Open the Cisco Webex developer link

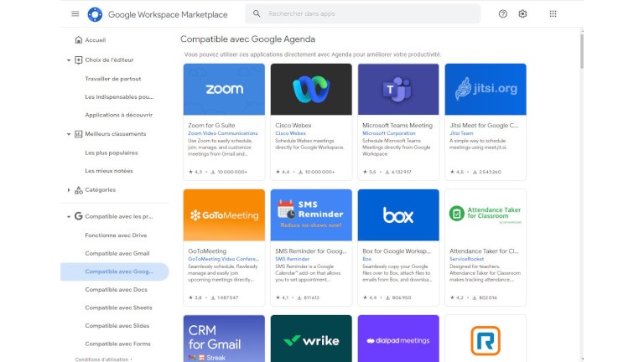point(290,133)
